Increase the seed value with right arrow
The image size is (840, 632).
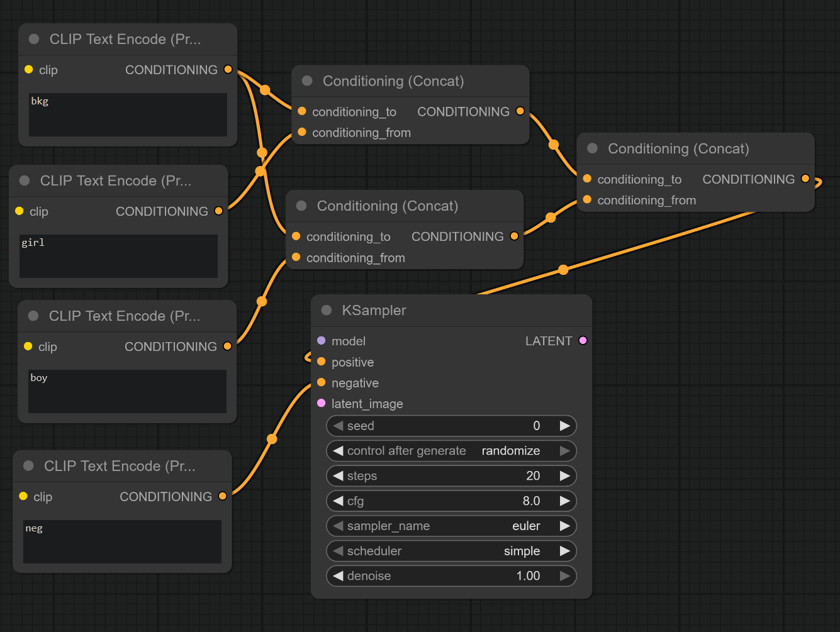pyautogui.click(x=564, y=426)
